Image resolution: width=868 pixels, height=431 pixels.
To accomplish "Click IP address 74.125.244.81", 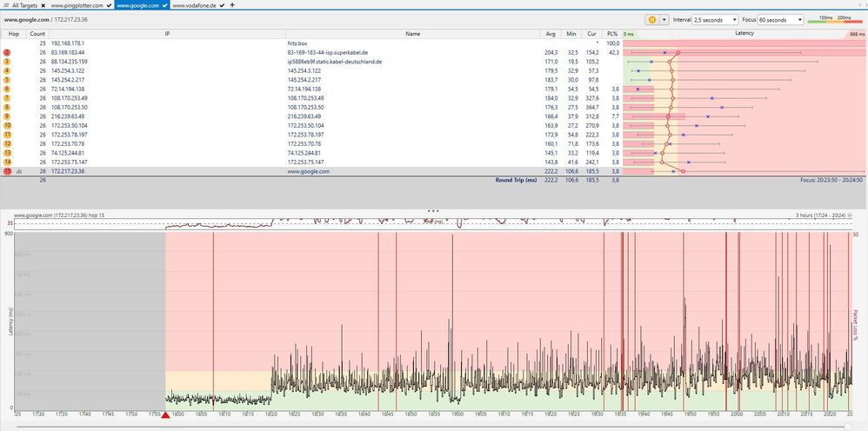I will click(x=68, y=153).
